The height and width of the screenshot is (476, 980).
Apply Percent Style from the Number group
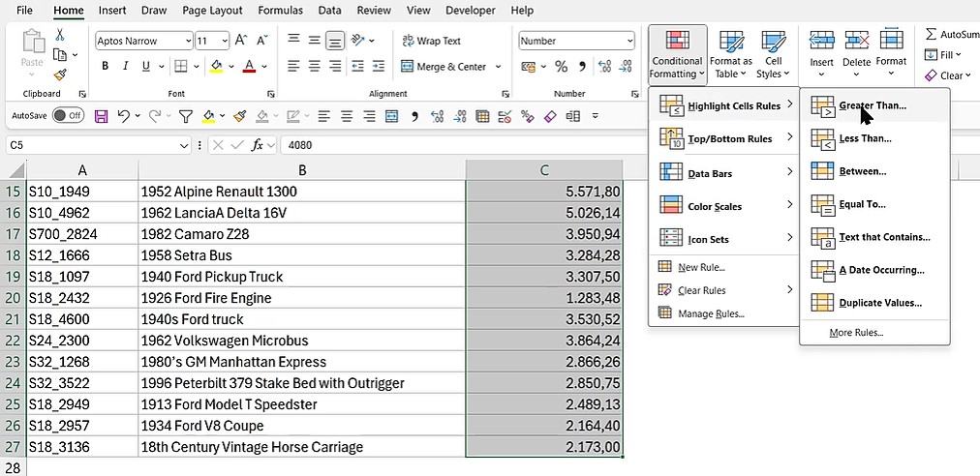pyautogui.click(x=562, y=66)
